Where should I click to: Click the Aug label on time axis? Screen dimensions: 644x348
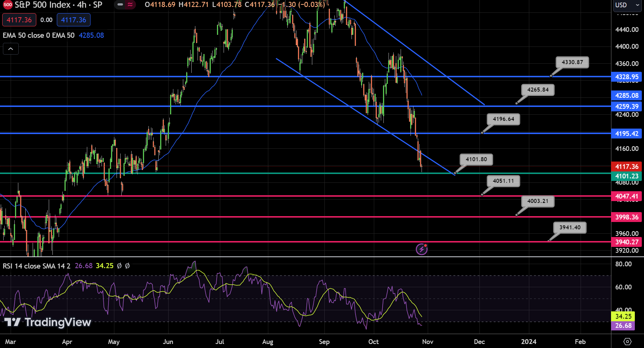pyautogui.click(x=268, y=342)
